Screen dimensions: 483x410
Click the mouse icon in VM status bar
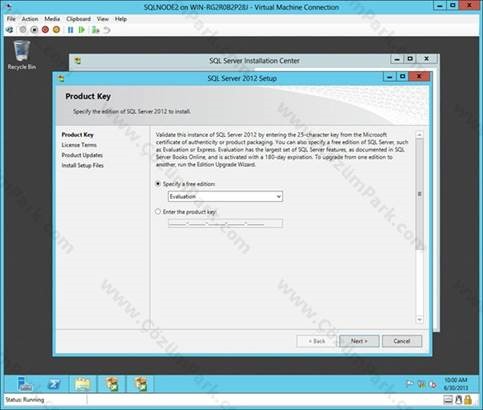(459, 399)
